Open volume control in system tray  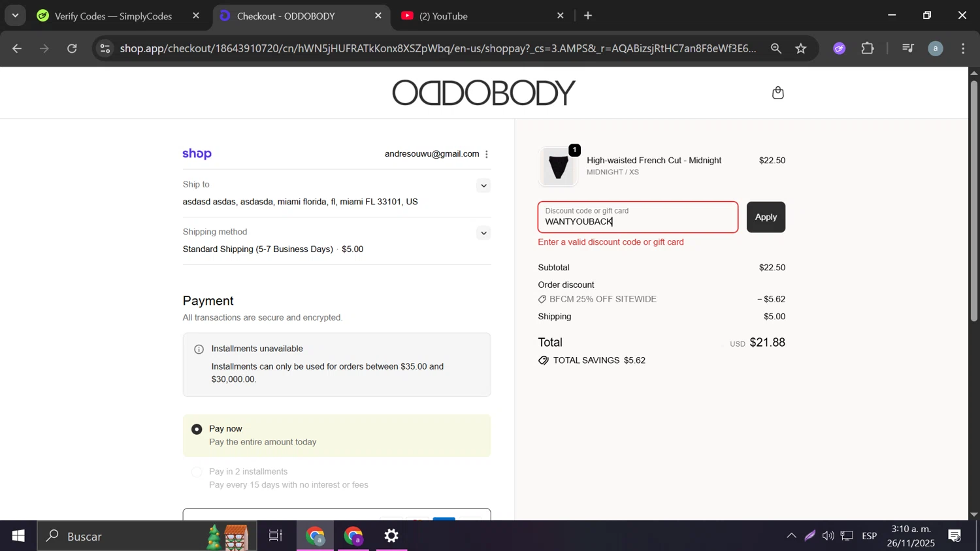pos(828,536)
